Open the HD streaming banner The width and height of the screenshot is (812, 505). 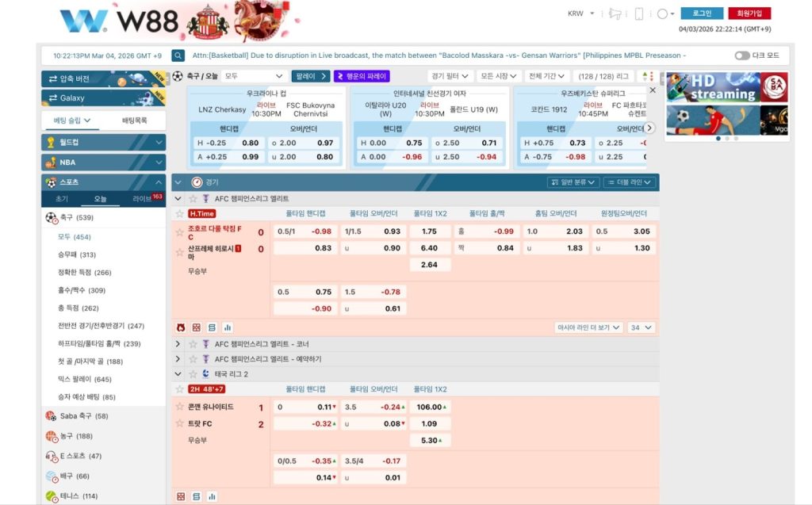[x=727, y=87]
